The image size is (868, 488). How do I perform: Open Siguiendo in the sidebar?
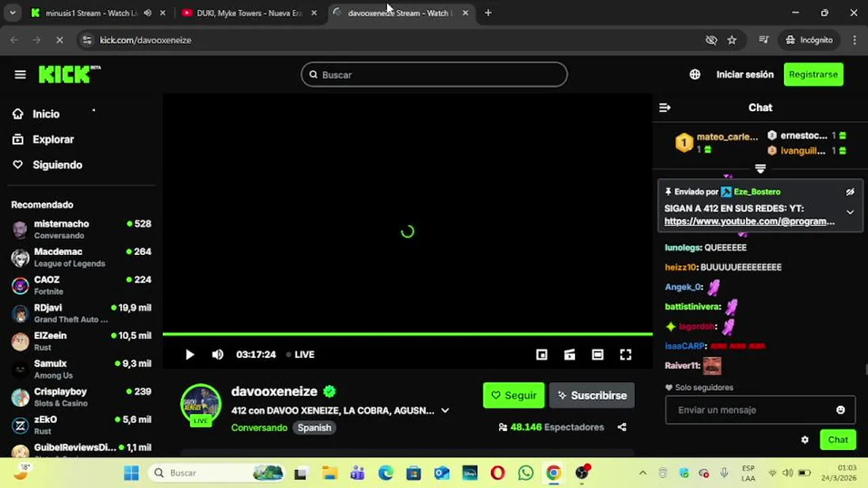(57, 165)
